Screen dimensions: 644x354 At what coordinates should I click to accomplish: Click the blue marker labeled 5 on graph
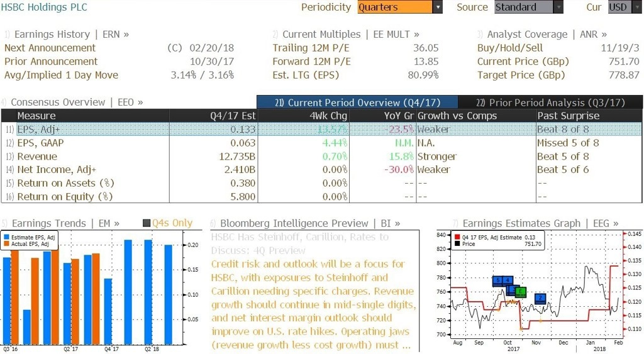pos(498,281)
